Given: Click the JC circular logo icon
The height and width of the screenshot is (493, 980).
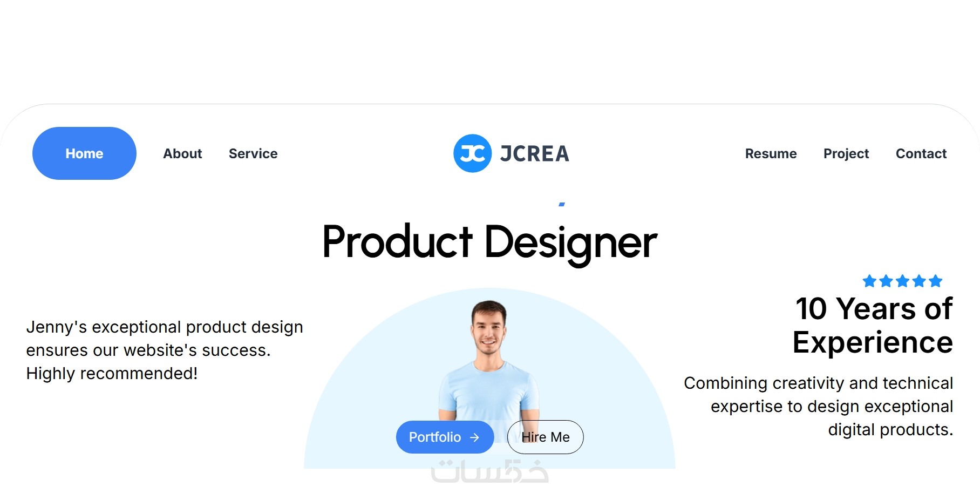Looking at the screenshot, I should (472, 153).
